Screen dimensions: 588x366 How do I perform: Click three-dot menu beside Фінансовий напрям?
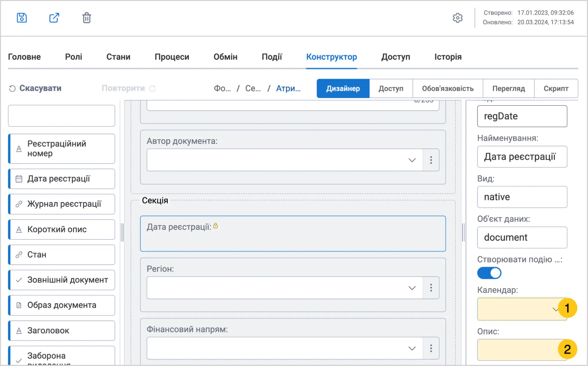(431, 348)
